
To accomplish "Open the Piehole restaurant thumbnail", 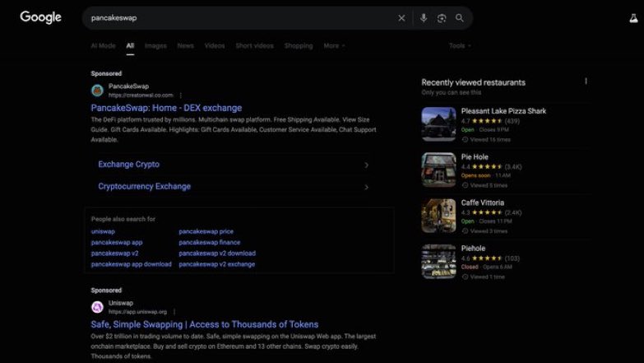I will click(438, 262).
